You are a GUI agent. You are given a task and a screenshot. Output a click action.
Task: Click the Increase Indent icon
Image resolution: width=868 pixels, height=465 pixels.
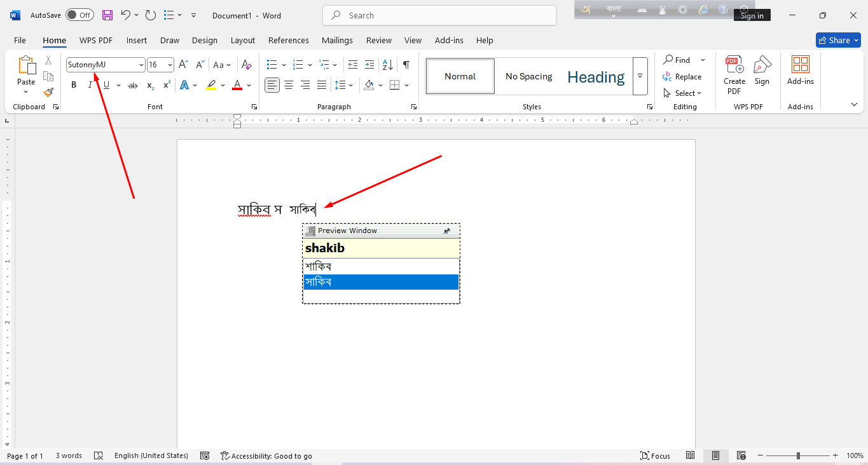tap(369, 65)
